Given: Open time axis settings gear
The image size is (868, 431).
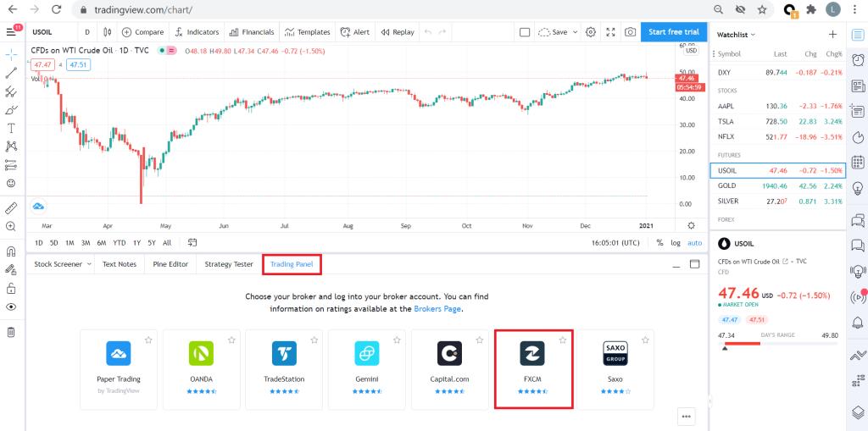Looking at the screenshot, I should click(692, 226).
